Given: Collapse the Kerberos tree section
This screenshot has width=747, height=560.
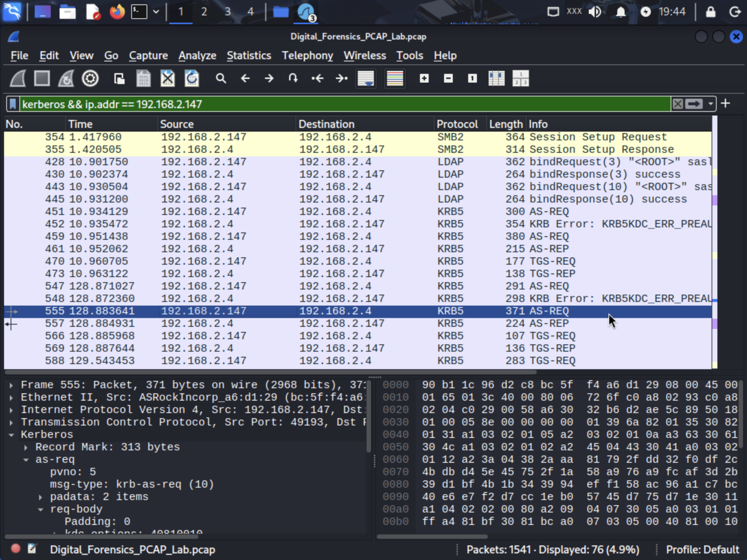Looking at the screenshot, I should [11, 435].
